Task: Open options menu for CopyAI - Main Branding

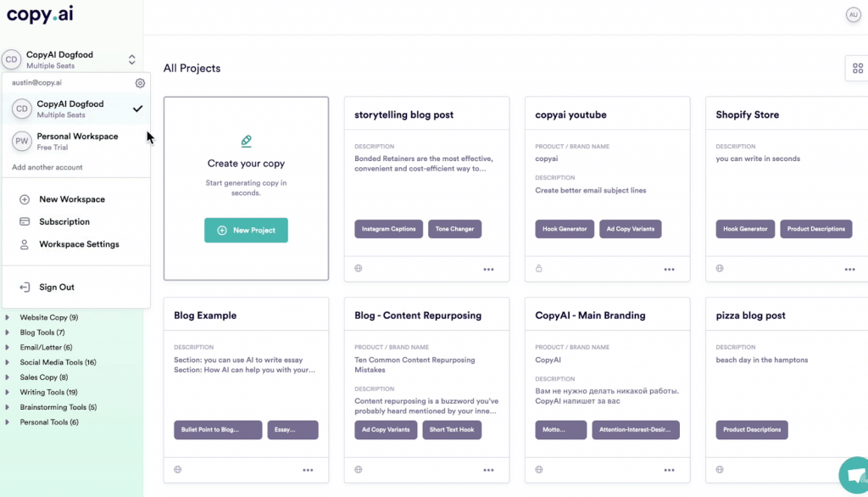Action: (670, 470)
